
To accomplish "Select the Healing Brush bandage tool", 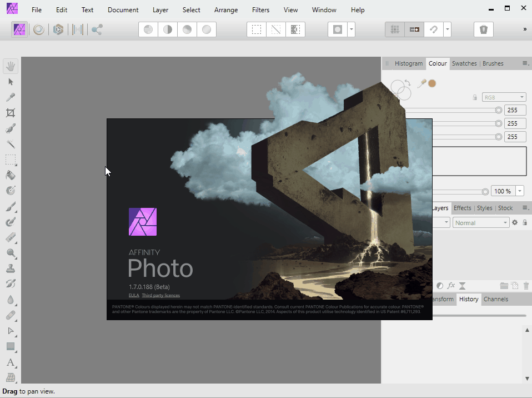I will pyautogui.click(x=11, y=316).
